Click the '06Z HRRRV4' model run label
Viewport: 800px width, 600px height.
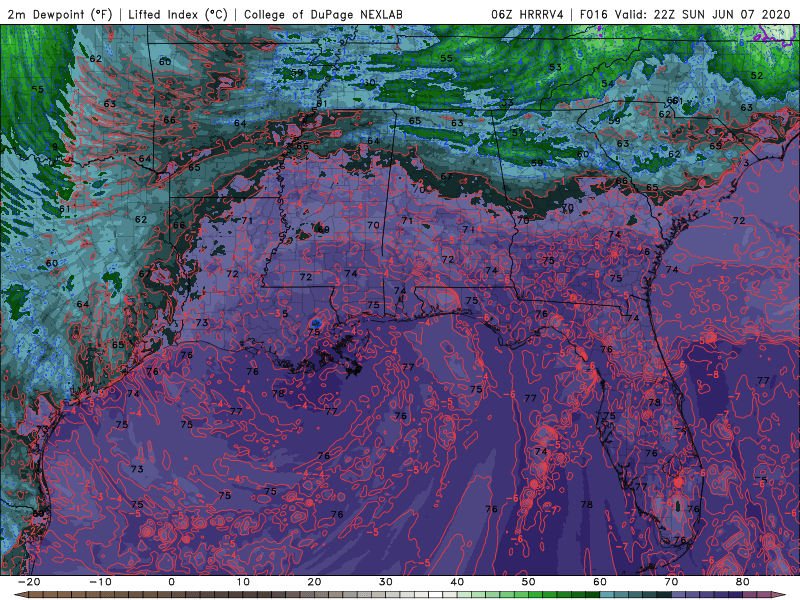coord(527,14)
